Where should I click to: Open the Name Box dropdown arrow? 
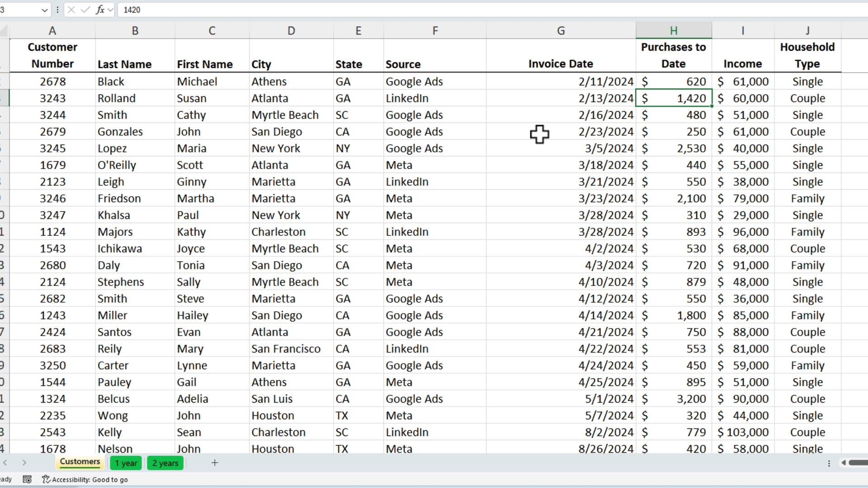(44, 9)
